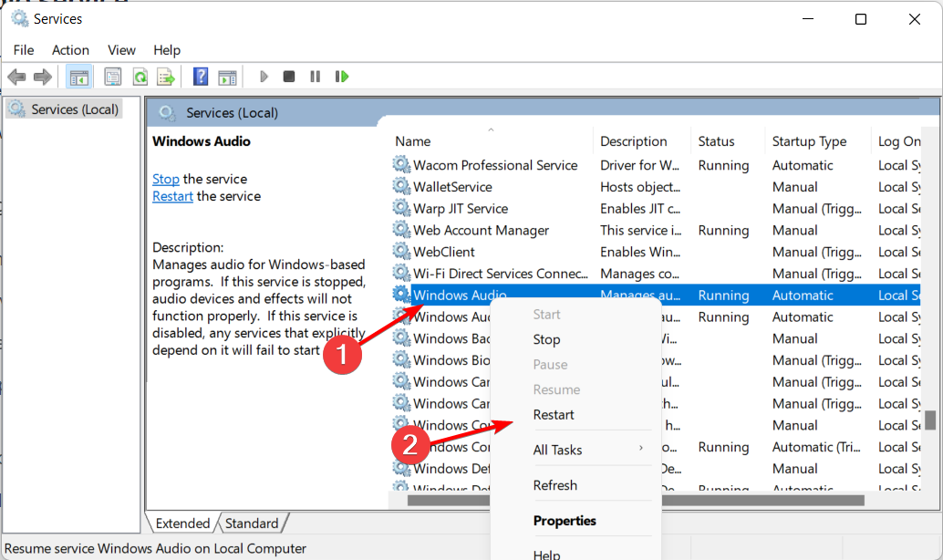943x560 pixels.
Task: Click the Windows Audio heading in details pane
Action: pyautogui.click(x=201, y=141)
